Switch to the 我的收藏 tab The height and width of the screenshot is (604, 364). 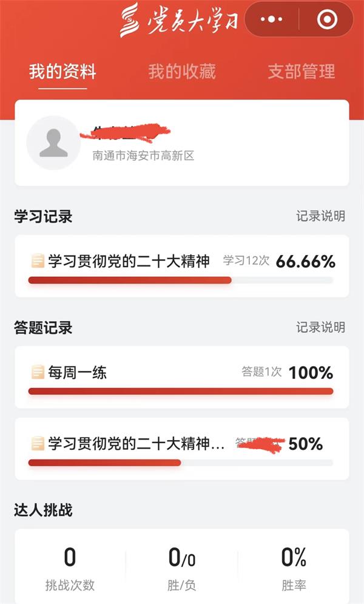click(182, 72)
